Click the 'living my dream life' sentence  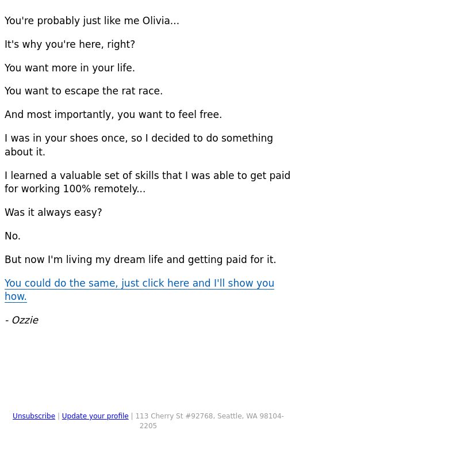tap(140, 260)
